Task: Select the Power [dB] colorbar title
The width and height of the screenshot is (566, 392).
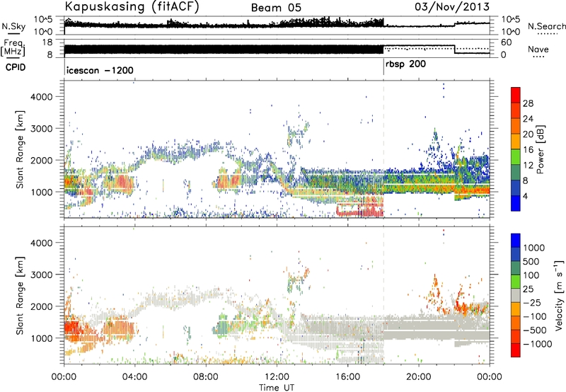Action: pyautogui.click(x=540, y=149)
